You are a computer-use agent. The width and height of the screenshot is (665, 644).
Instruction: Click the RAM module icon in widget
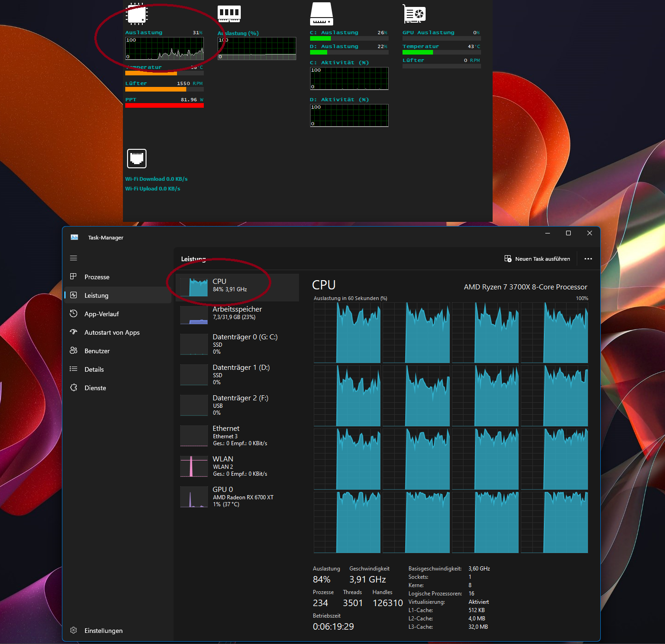(229, 14)
